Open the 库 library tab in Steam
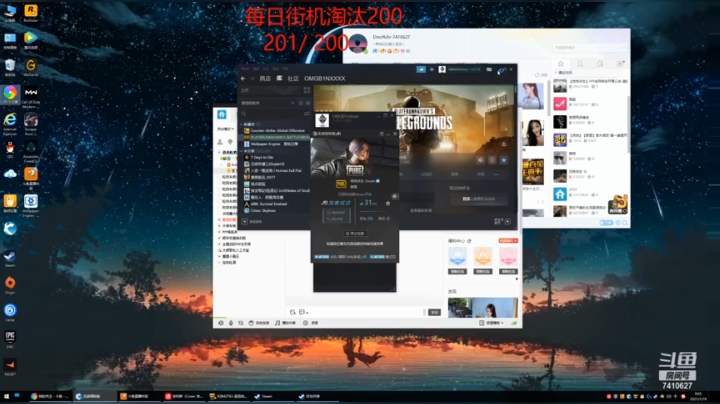720x404 pixels. (279, 79)
